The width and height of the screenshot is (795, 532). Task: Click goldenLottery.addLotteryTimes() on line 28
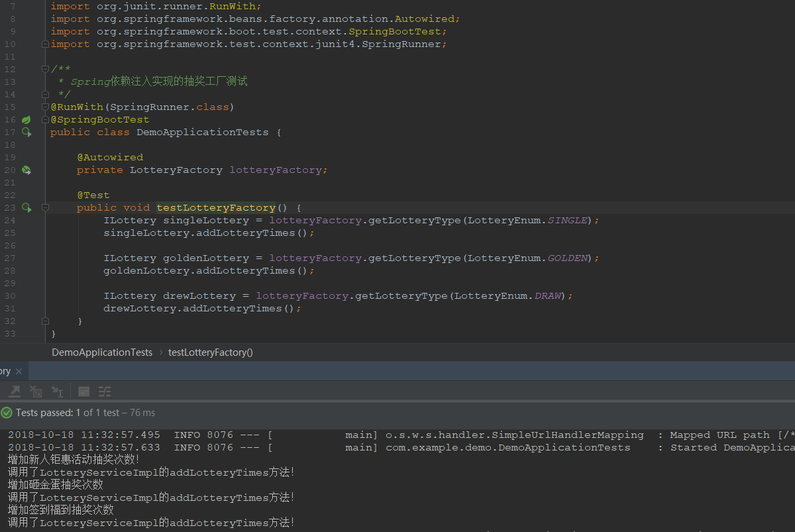209,271
